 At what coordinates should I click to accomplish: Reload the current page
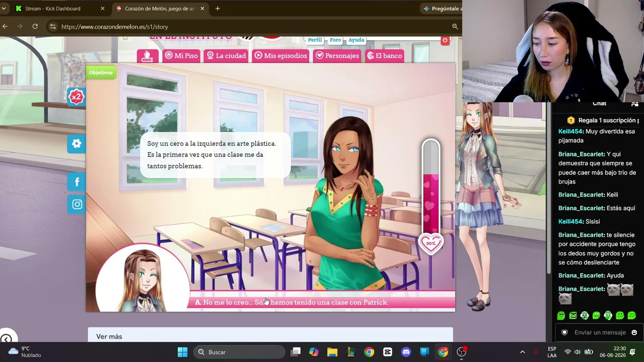point(35,27)
